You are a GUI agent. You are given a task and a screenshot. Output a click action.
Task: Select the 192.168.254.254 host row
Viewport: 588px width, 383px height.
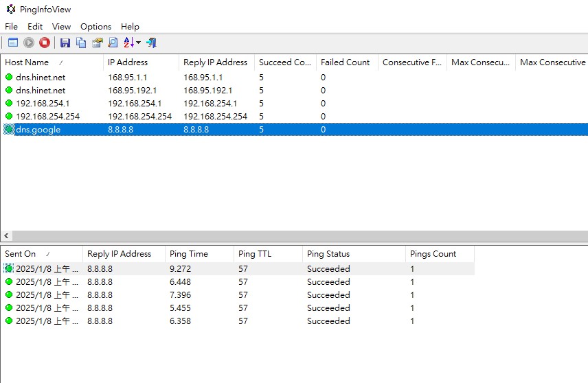[x=47, y=117]
